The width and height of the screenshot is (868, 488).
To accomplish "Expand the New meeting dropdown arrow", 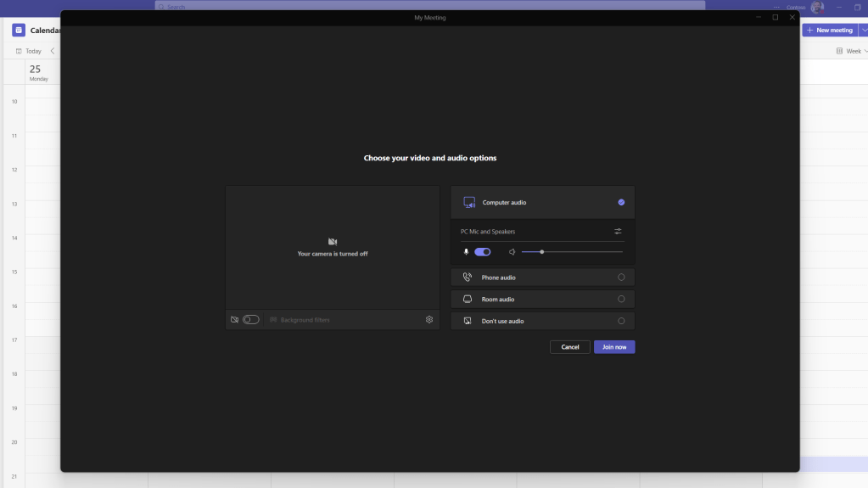I will pyautogui.click(x=863, y=31).
